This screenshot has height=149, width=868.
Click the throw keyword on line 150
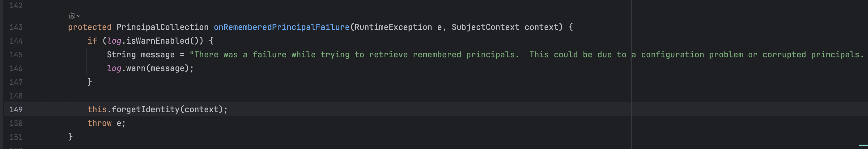[x=99, y=123]
